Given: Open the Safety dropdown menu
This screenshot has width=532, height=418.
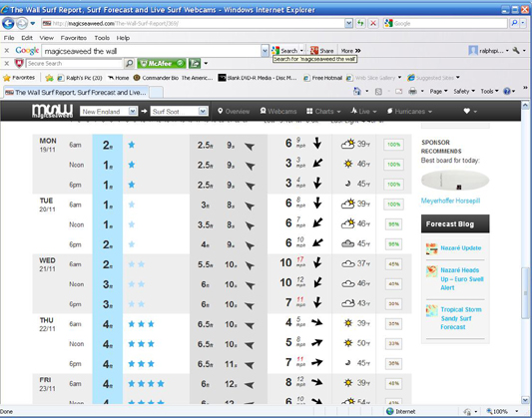Looking at the screenshot, I should coord(464,91).
